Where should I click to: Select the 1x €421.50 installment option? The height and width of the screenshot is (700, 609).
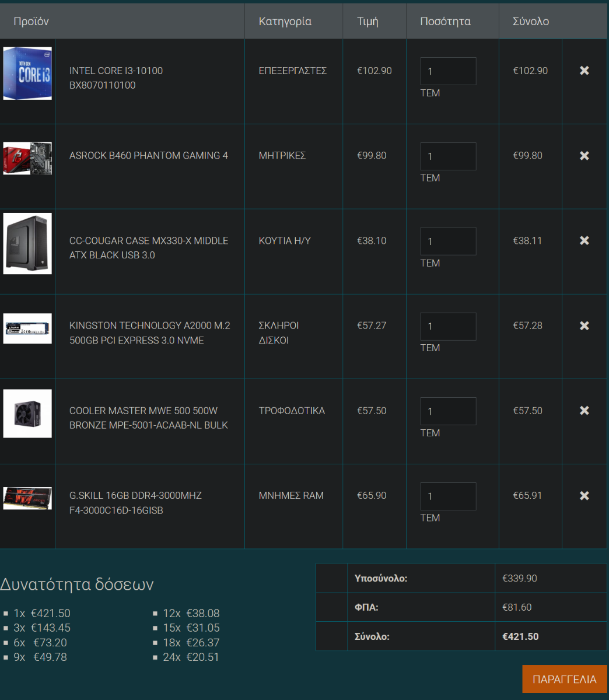(42, 613)
